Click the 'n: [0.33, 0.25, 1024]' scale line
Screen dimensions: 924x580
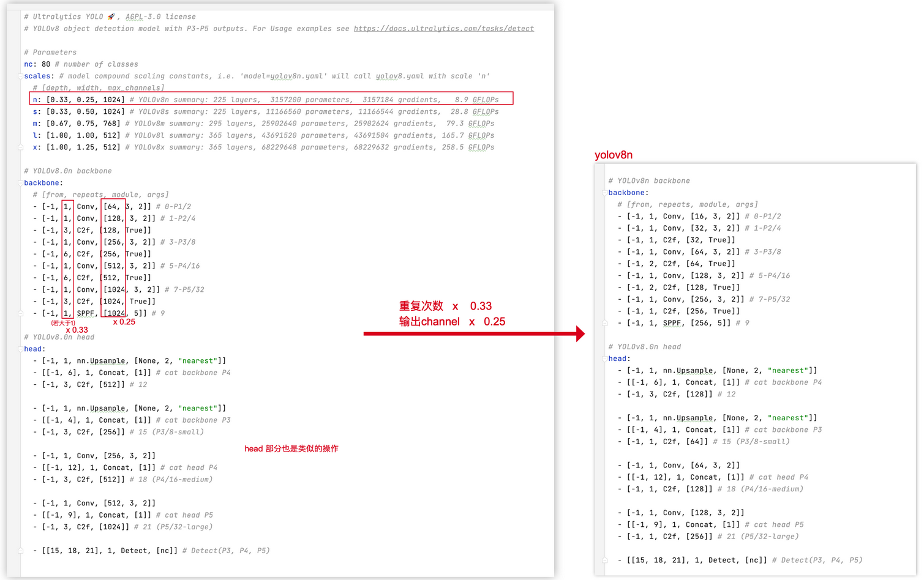pos(265,100)
